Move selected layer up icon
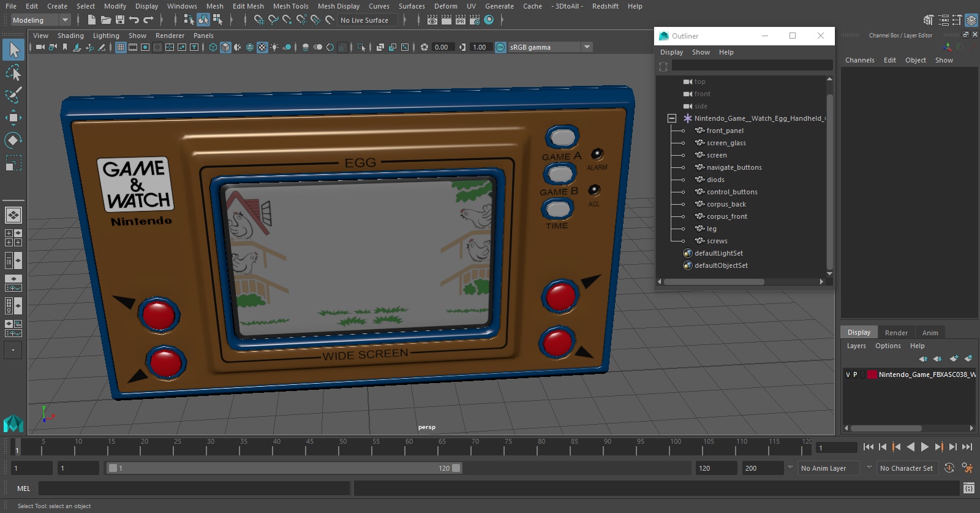The height and width of the screenshot is (513, 980). click(x=923, y=359)
